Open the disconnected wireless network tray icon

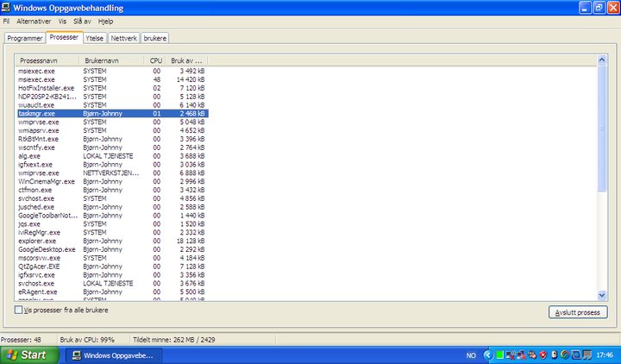coord(511,355)
